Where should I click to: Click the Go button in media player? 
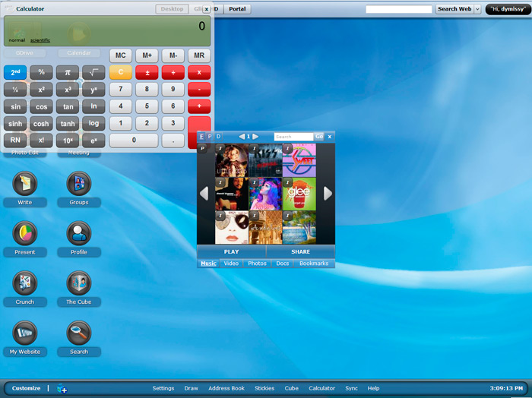click(x=319, y=137)
